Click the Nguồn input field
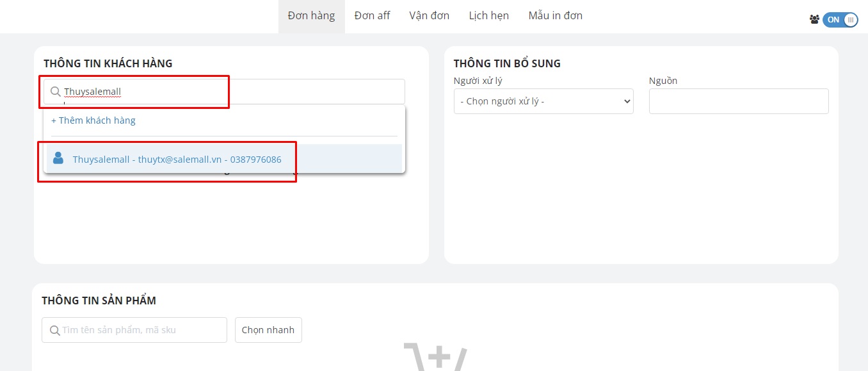The height and width of the screenshot is (371, 868). (738, 101)
